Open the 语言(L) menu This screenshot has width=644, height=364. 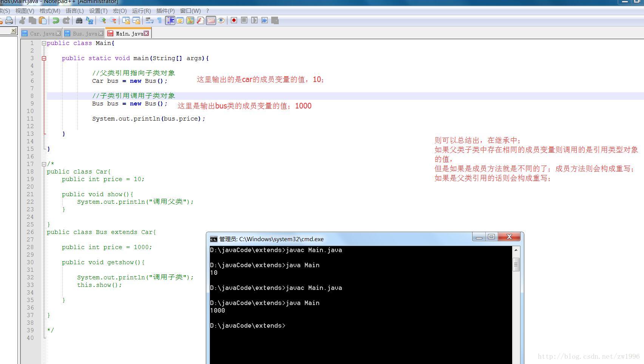[75, 11]
